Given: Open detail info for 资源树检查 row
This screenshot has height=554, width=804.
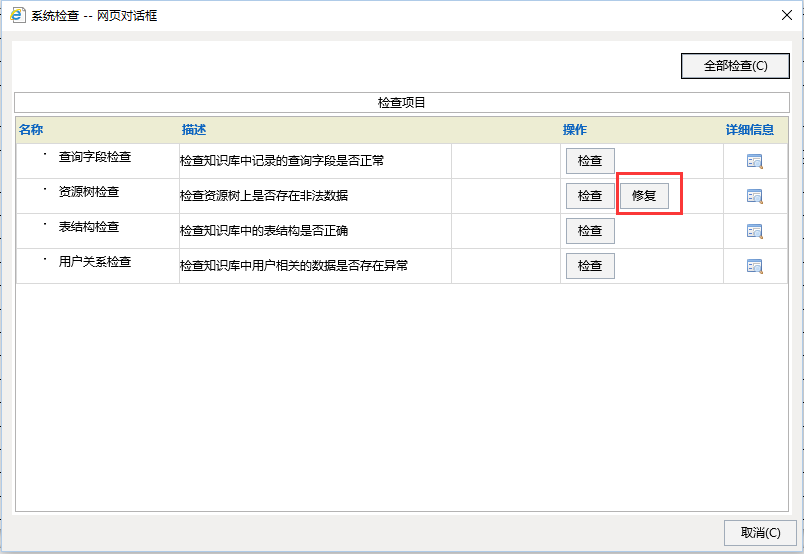Looking at the screenshot, I should pos(754,196).
